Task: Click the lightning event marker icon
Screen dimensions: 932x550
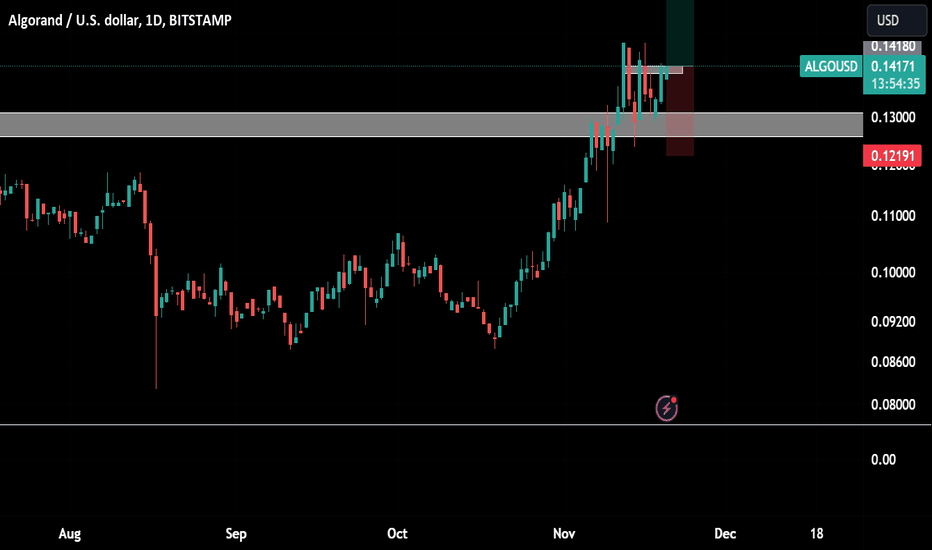Action: [x=666, y=408]
